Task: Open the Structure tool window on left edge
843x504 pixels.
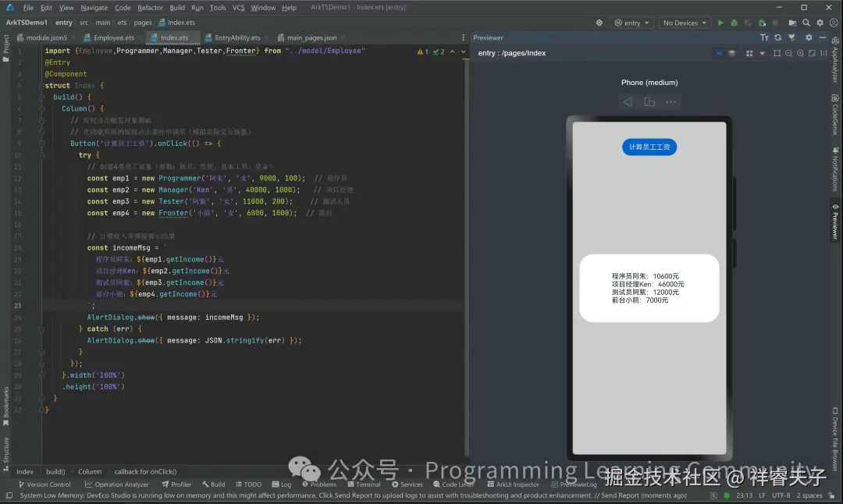Action: pos(6,454)
